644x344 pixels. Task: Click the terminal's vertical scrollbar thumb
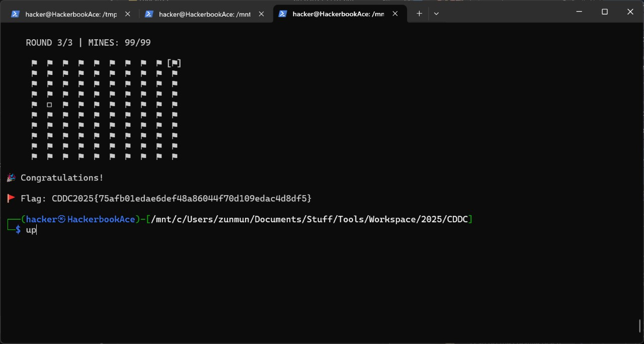tap(640, 326)
